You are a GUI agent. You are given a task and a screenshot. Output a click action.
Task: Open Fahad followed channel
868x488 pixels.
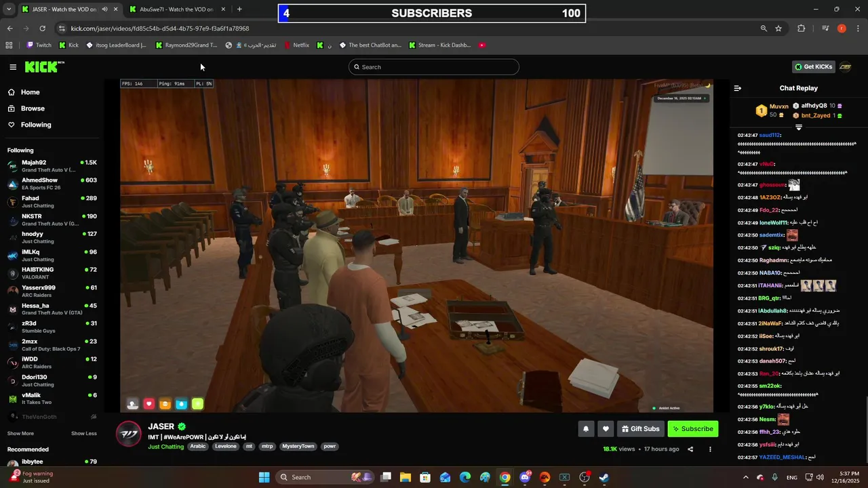coord(52,201)
